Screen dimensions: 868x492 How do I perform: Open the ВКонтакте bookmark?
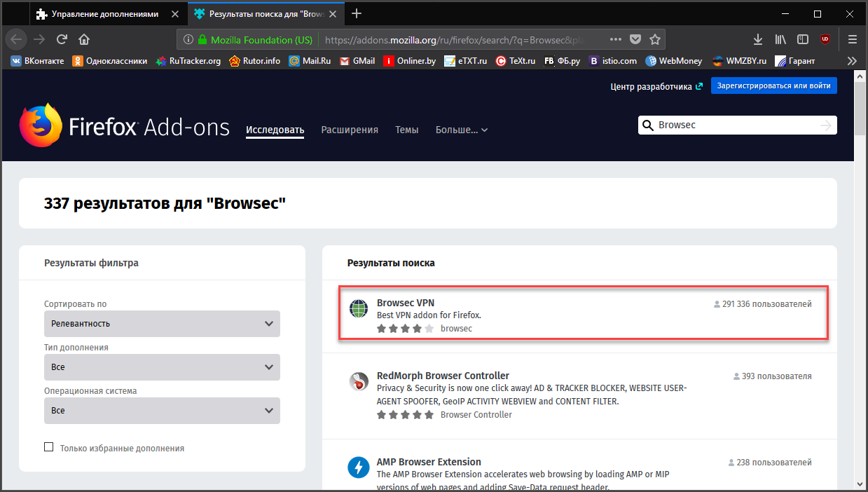pos(38,61)
